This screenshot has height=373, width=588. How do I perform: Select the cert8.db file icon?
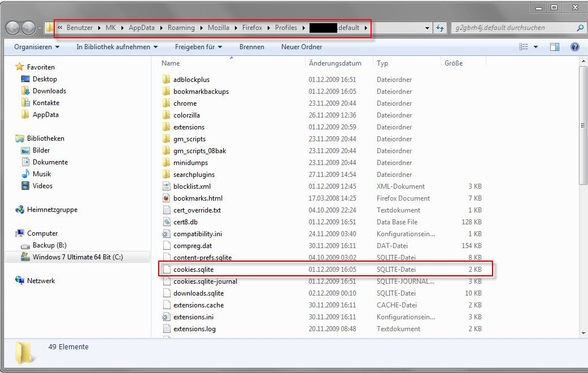(x=166, y=222)
